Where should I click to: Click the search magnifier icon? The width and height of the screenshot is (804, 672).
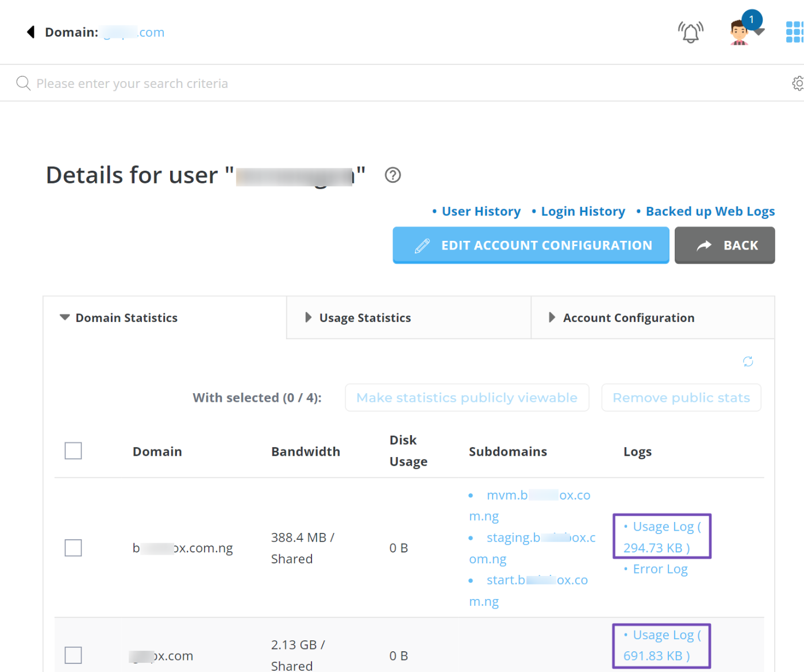coord(23,83)
